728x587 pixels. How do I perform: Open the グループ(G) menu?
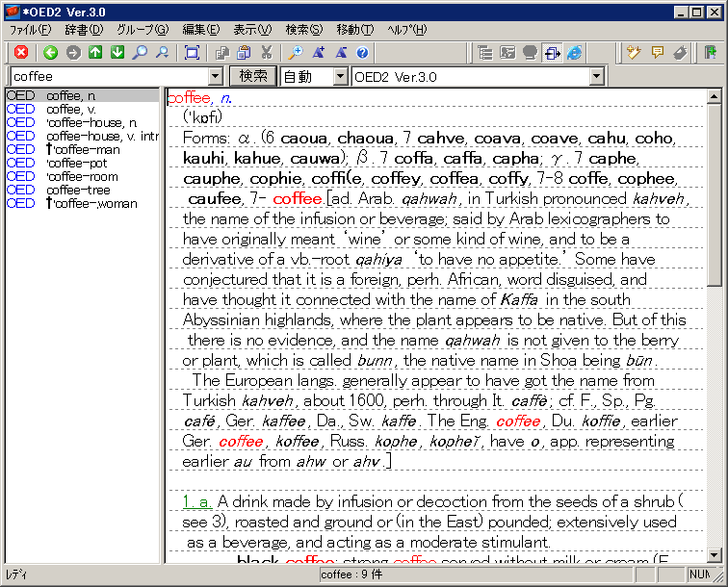click(143, 30)
